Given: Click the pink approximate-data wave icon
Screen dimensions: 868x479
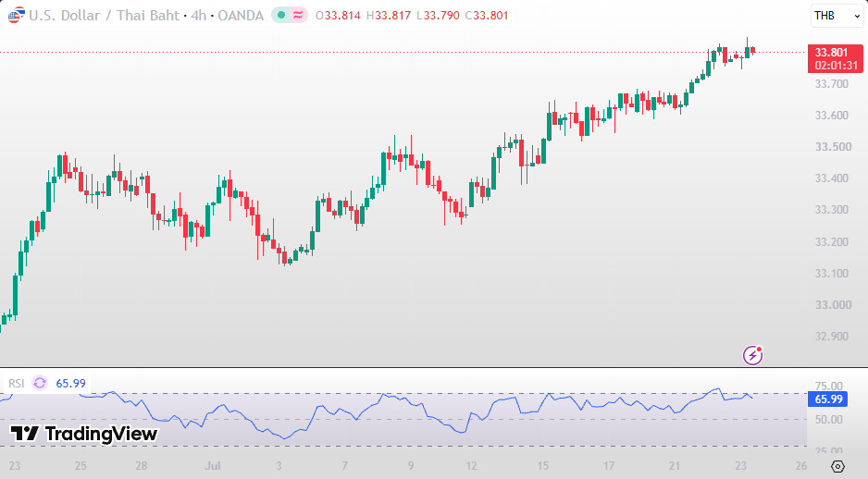Looking at the screenshot, I should click(298, 16).
